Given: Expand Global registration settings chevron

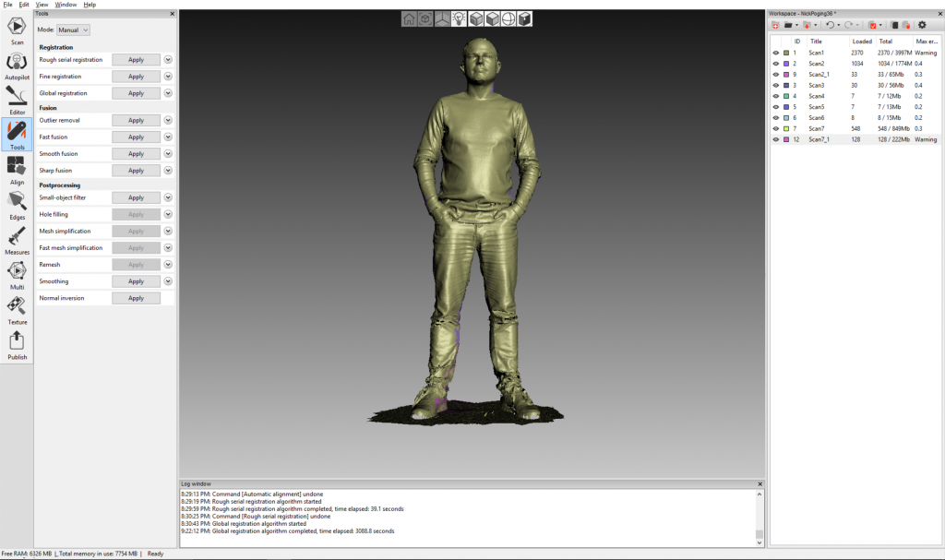Looking at the screenshot, I should (x=168, y=93).
